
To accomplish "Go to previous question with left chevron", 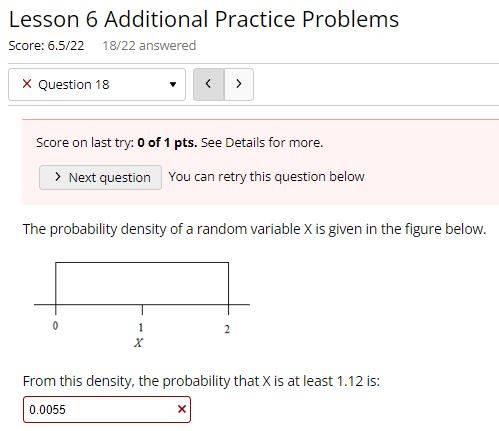I will tap(209, 84).
